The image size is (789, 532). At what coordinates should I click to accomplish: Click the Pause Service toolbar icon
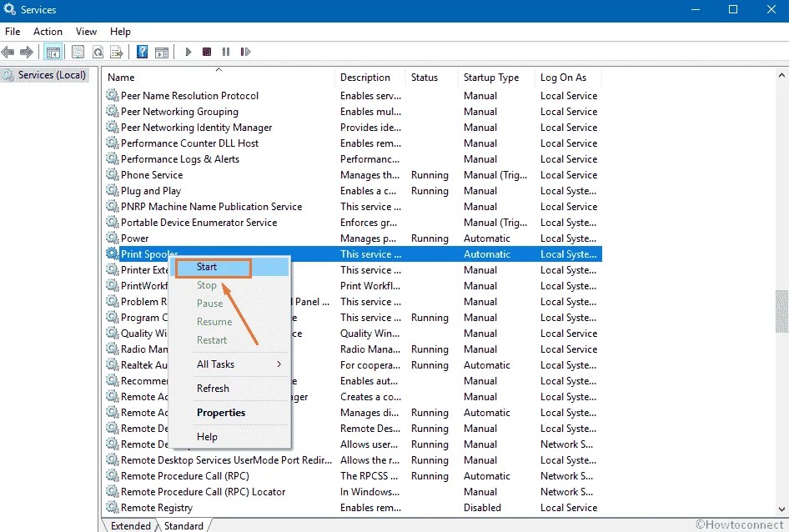(225, 52)
